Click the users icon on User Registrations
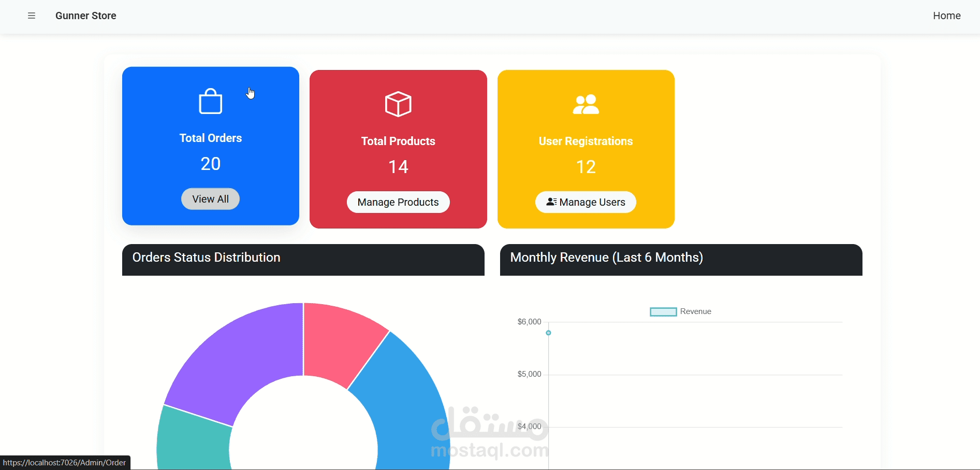The height and width of the screenshot is (470, 980). tap(586, 104)
